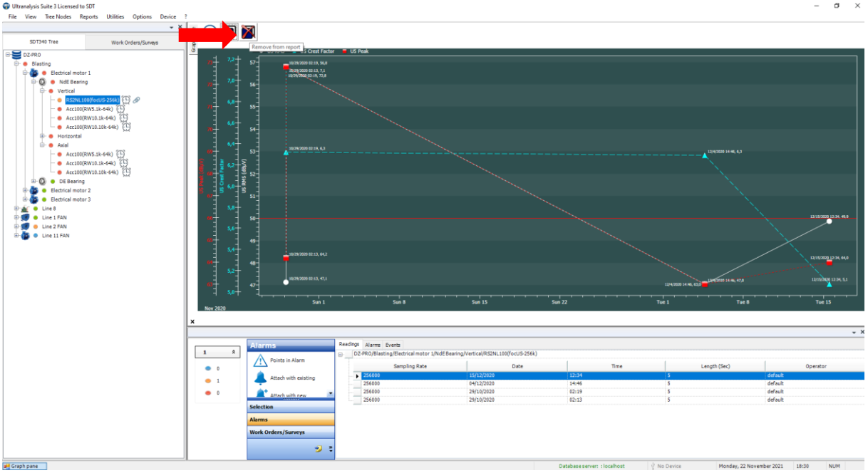Click the Work Orders/Surveys navigation pane button
This screenshot has height=473, width=868.
[x=290, y=432]
